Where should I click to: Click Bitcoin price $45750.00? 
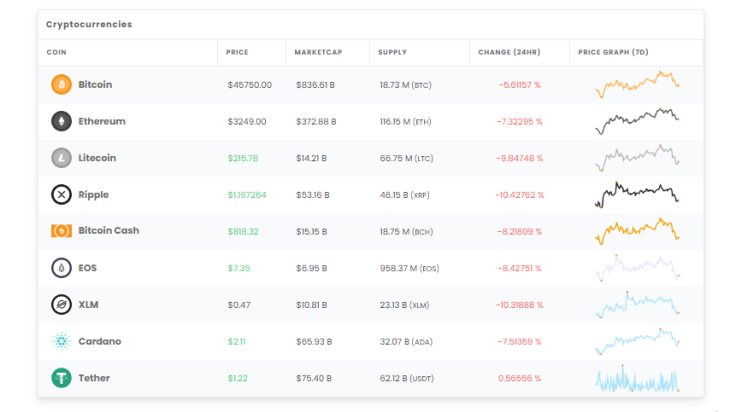click(x=250, y=85)
